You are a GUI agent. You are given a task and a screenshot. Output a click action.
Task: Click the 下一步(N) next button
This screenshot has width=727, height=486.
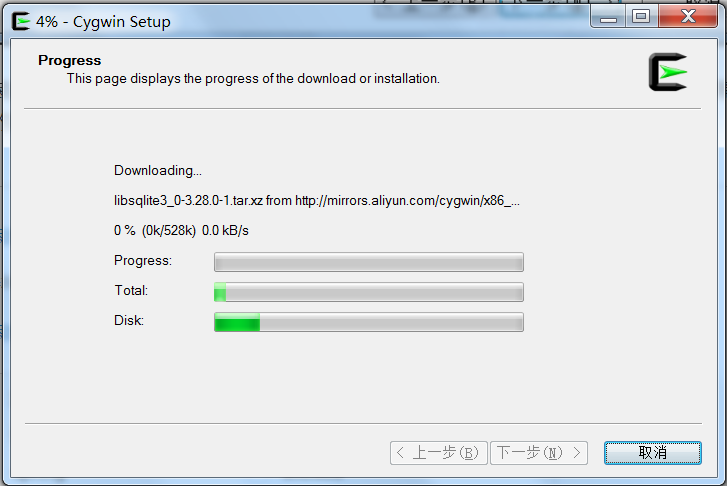point(539,453)
